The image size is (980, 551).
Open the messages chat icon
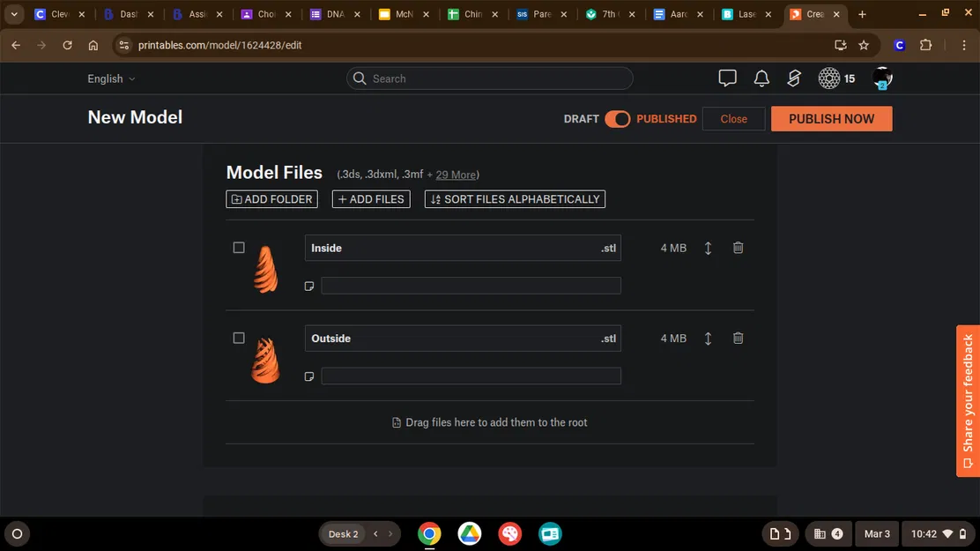[727, 78]
